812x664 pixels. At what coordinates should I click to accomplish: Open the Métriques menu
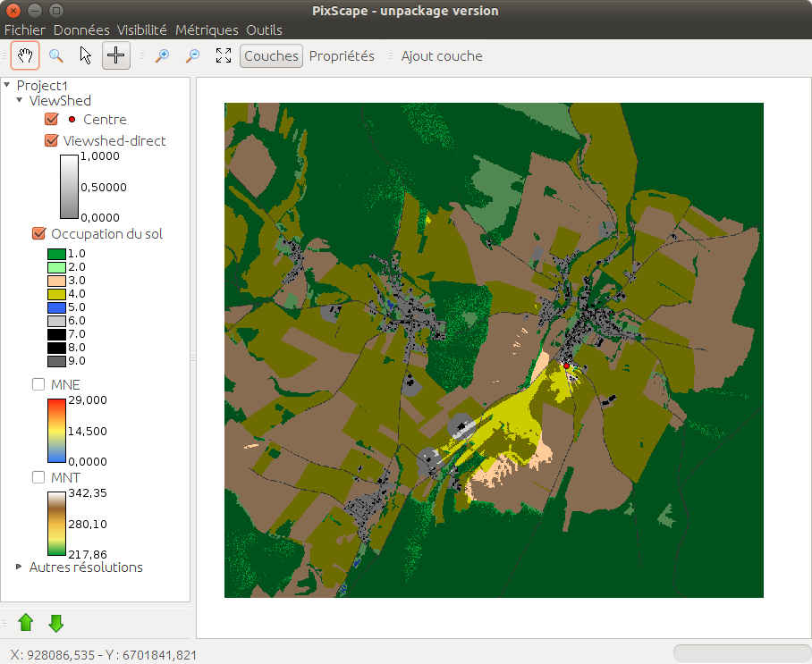point(207,30)
